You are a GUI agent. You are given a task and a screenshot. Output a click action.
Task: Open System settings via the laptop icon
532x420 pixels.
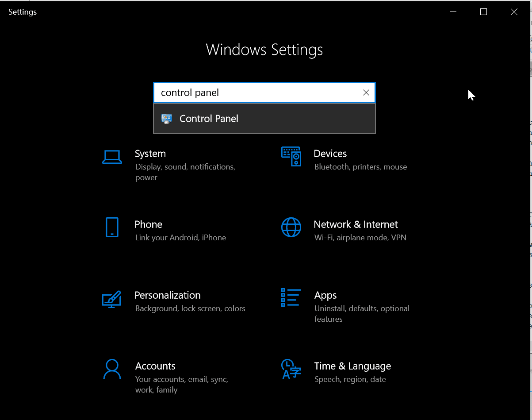(112, 157)
